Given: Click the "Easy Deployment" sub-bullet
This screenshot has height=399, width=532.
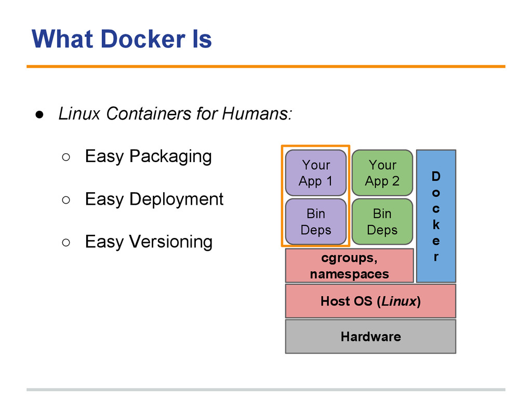Looking at the screenshot, I should coord(154,199).
